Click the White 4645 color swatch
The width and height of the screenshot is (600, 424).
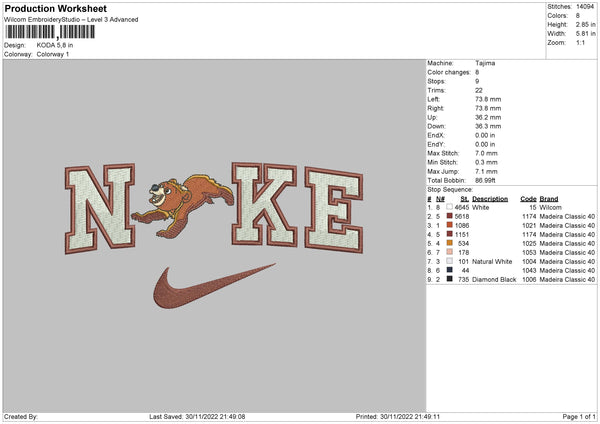click(x=449, y=207)
